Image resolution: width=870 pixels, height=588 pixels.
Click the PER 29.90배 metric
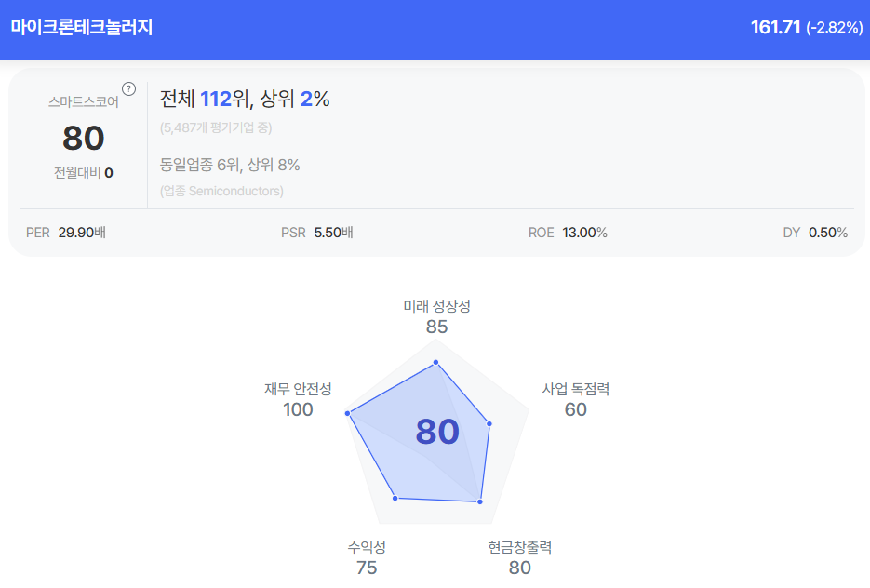click(66, 233)
